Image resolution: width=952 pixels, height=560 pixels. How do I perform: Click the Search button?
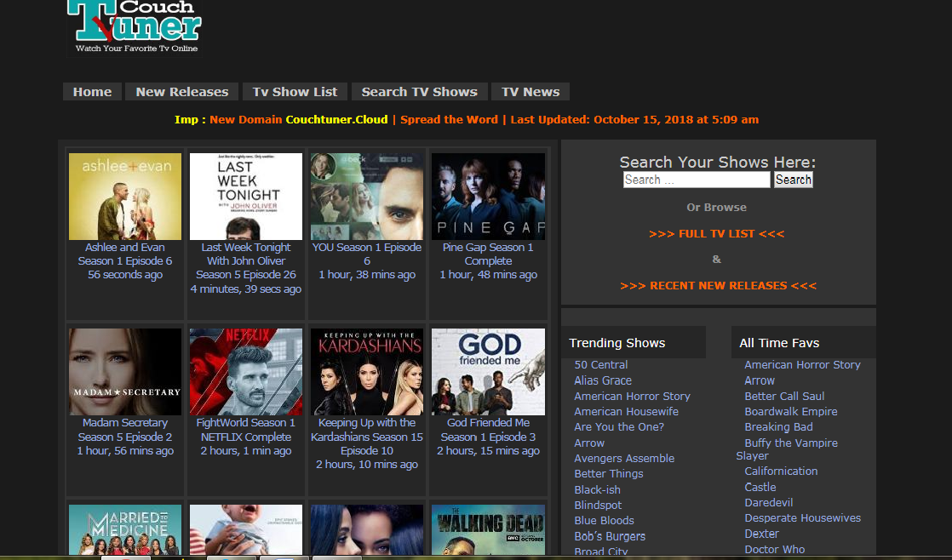793,180
